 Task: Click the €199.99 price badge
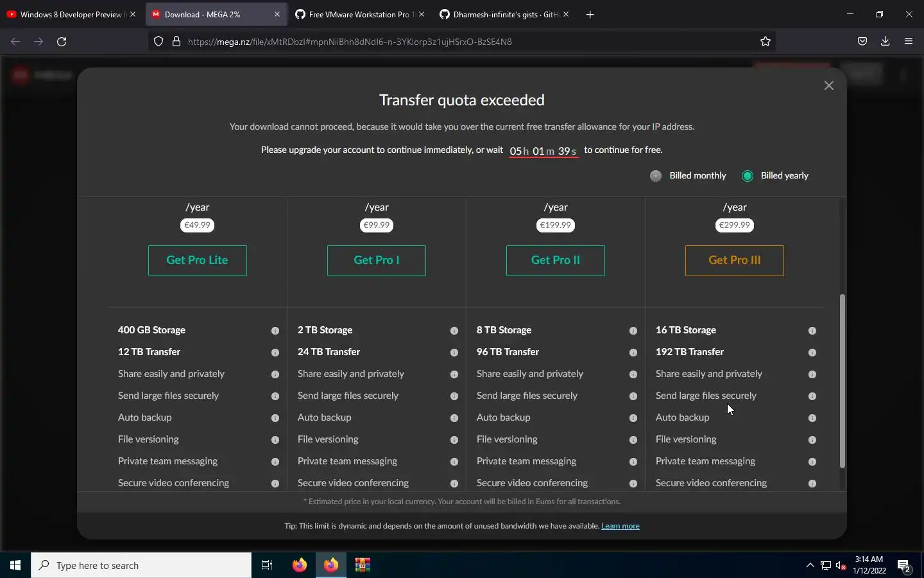pos(556,225)
